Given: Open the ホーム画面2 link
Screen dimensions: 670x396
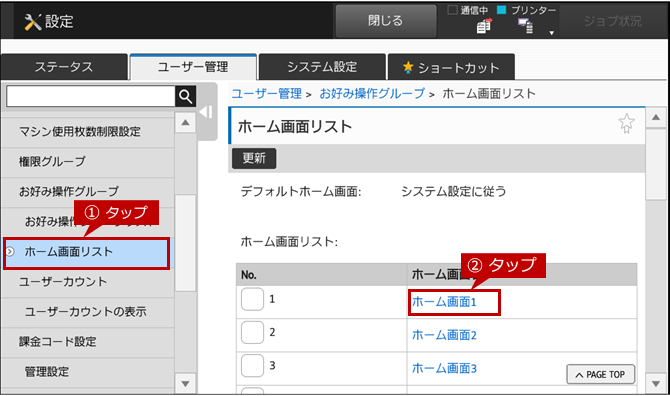Looking at the screenshot, I should tap(444, 335).
